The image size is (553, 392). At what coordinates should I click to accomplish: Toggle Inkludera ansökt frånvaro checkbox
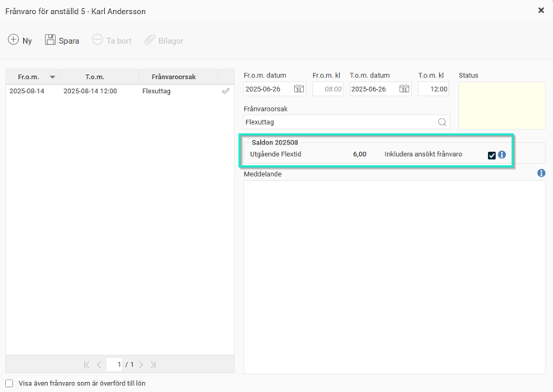[x=492, y=155]
